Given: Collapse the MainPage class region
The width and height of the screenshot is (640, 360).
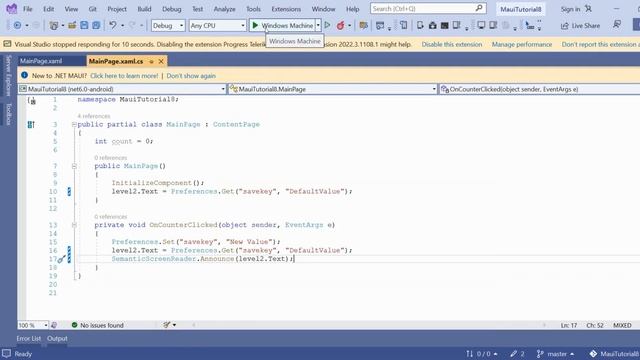Looking at the screenshot, I should click(x=74, y=124).
